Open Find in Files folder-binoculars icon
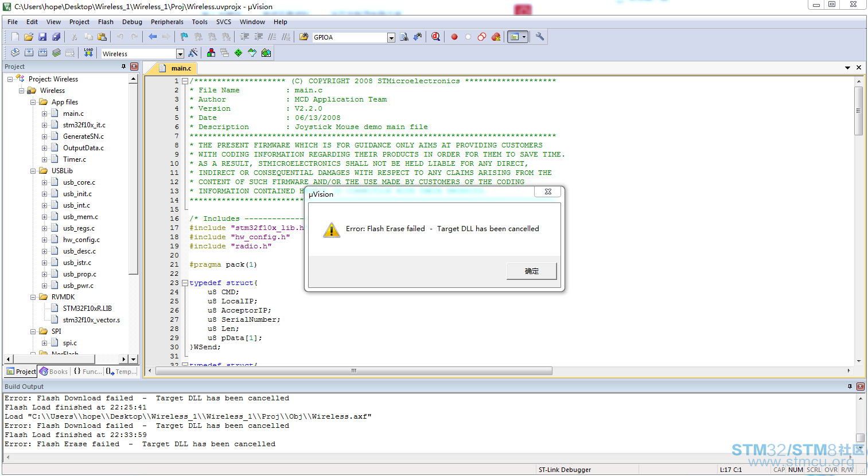 point(303,37)
